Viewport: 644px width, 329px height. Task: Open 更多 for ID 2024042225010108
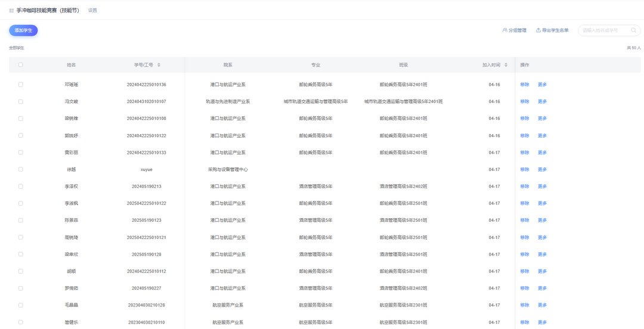point(542,118)
